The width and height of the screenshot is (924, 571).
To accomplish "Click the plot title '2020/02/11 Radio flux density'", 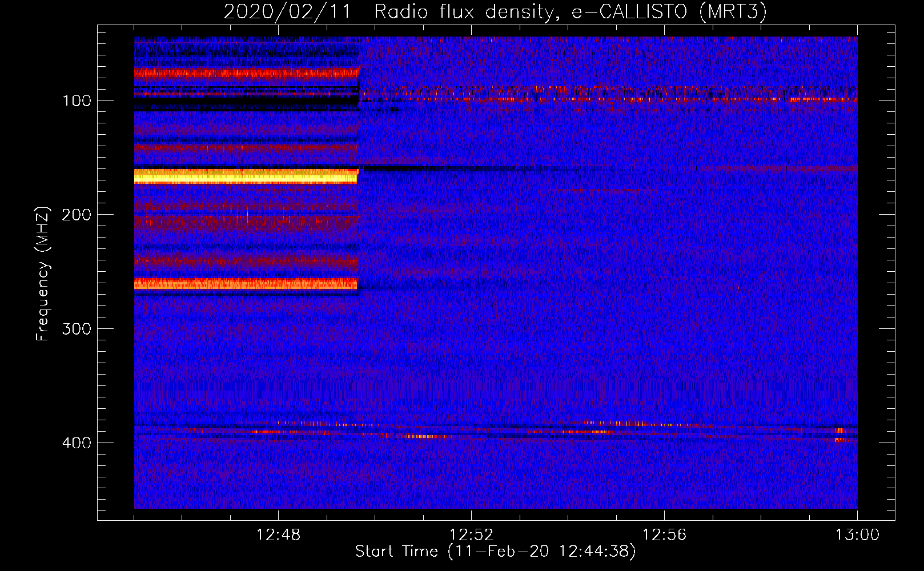I will 389,12.
